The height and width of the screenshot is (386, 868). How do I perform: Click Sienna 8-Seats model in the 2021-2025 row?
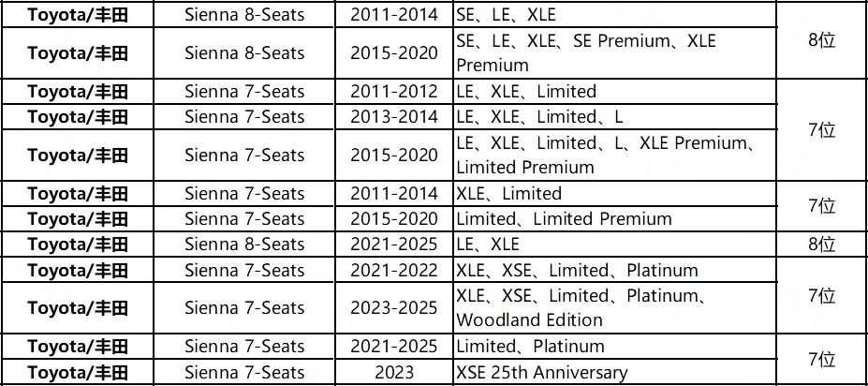pos(244,245)
